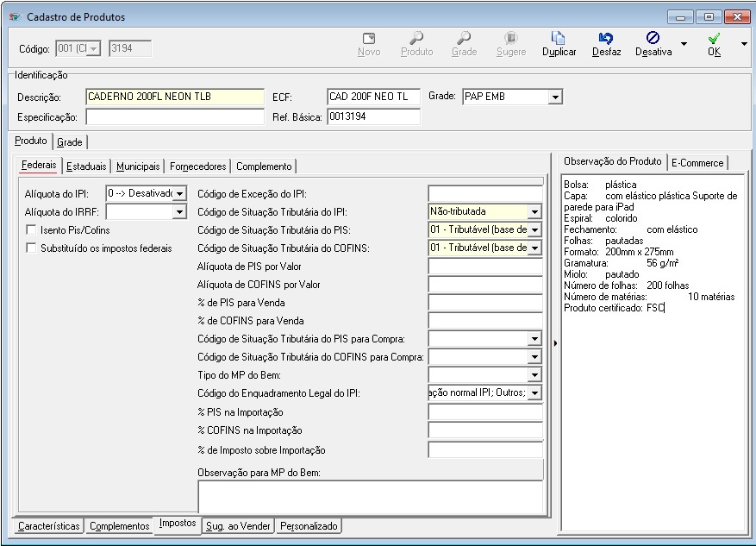
Task: Open Alíquota do IPI dropdown
Action: (x=179, y=194)
